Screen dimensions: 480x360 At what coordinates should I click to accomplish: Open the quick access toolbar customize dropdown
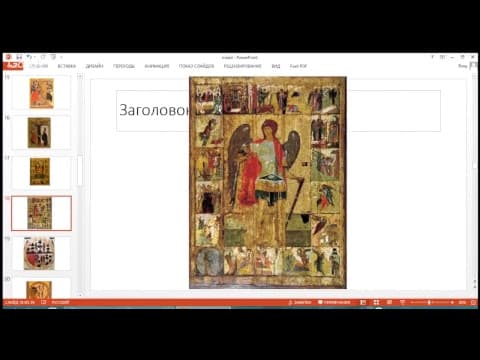click(x=61, y=57)
